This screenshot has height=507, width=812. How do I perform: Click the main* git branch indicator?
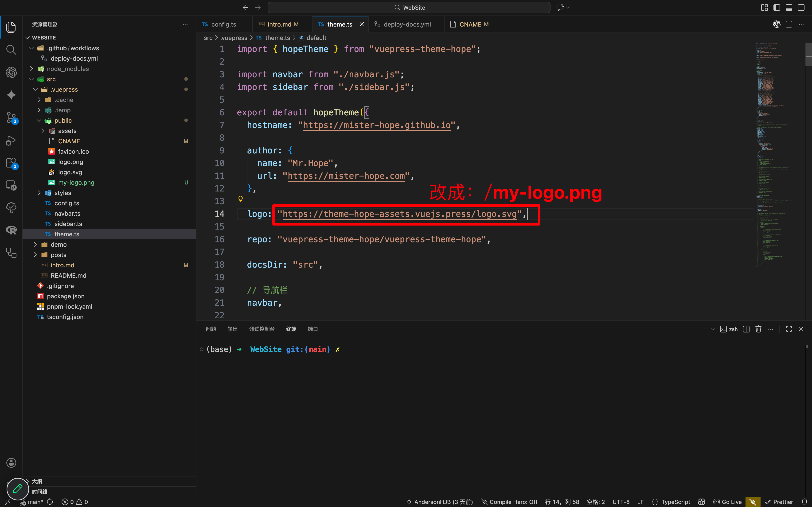32,502
